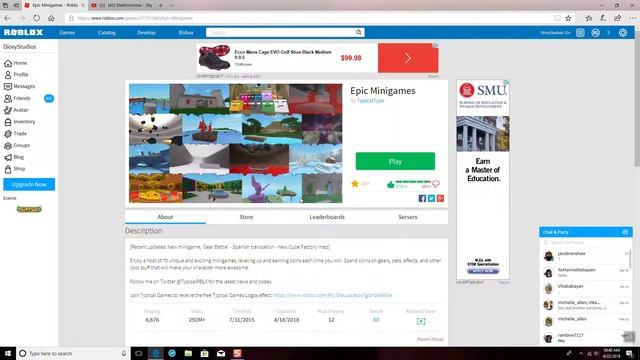This screenshot has width=640, height=360.
Task: Click the Chat & Party settings icon
Action: click(x=625, y=232)
